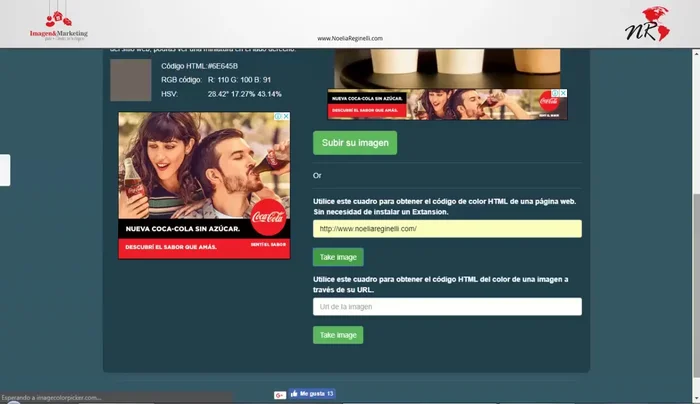Click the webpage URL input field
Image resolution: width=700 pixels, height=404 pixels.
click(447, 229)
